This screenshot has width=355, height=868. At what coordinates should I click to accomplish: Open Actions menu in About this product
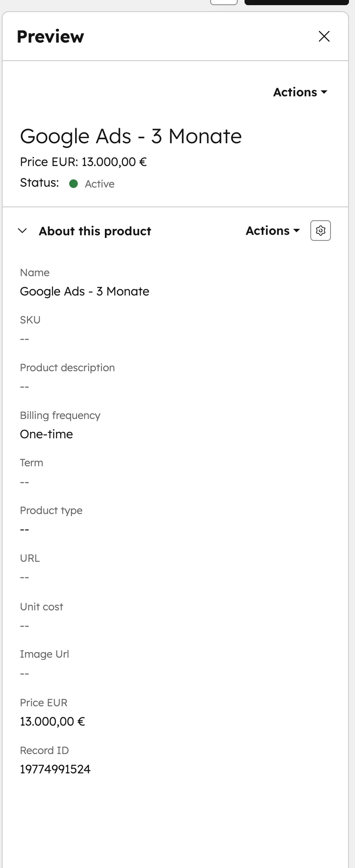[272, 231]
